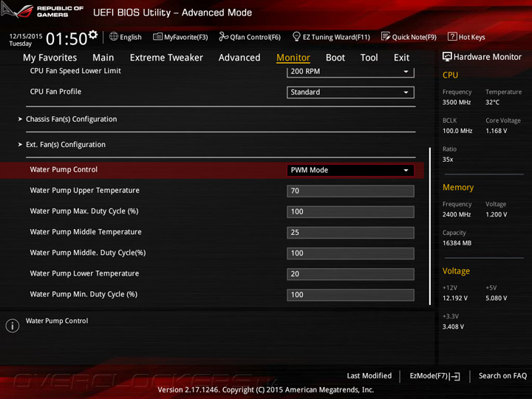Select the Monitor tab

tap(293, 58)
